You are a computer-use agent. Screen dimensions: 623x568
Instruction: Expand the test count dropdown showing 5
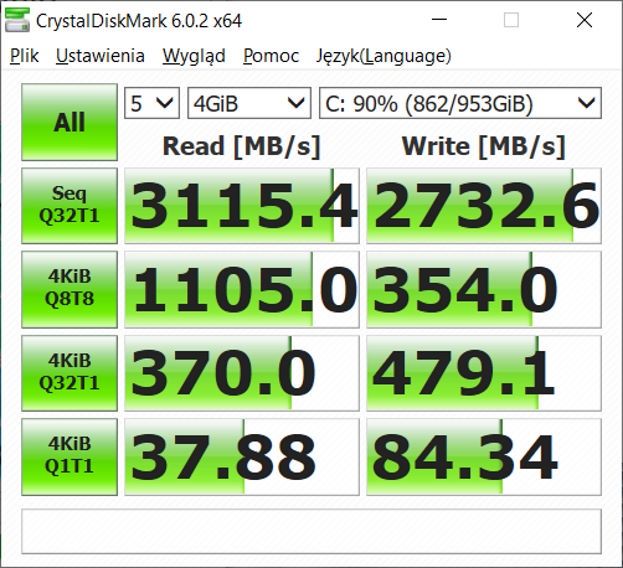[x=152, y=103]
